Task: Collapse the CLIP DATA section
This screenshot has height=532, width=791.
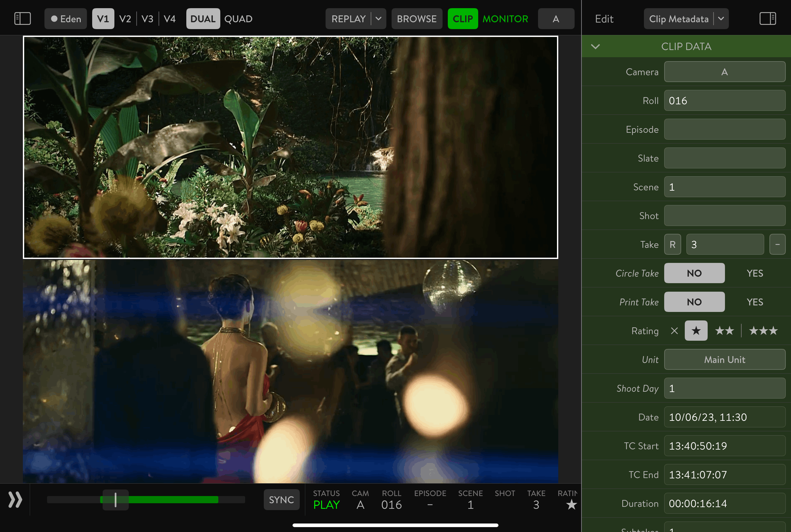Action: 595,46
